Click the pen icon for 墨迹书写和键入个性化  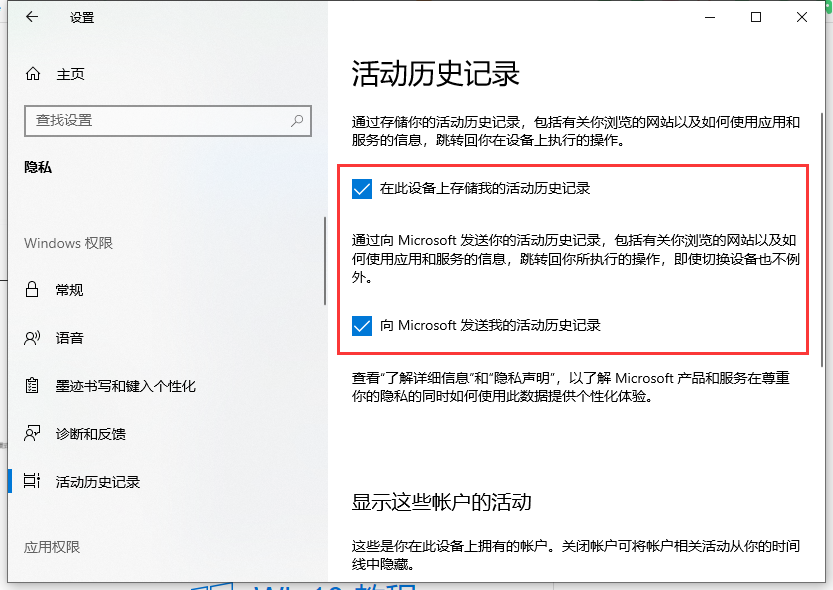tap(34, 385)
